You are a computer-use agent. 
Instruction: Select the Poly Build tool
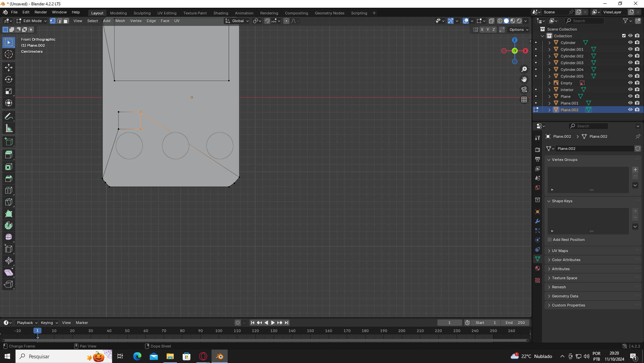click(9, 214)
